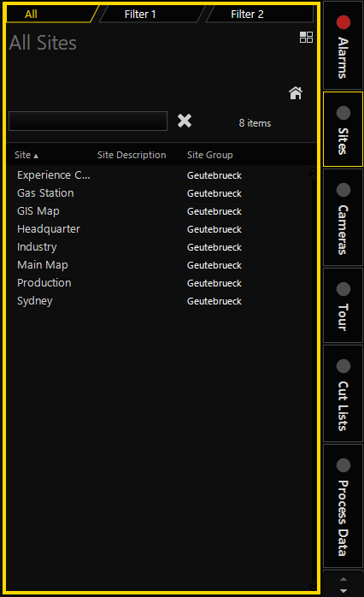Open the Tour side panel
The height and width of the screenshot is (597, 364).
(x=343, y=305)
